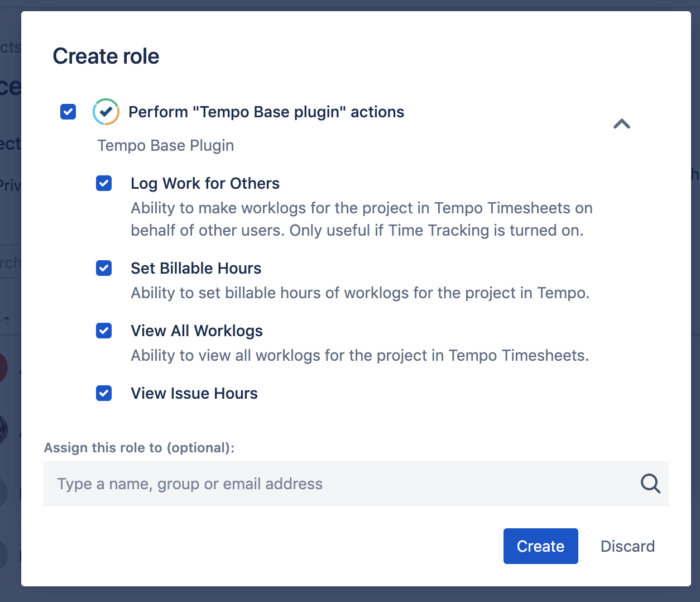
Task: Click the "Tempo Base Plugin" subtitle text
Action: point(166,145)
